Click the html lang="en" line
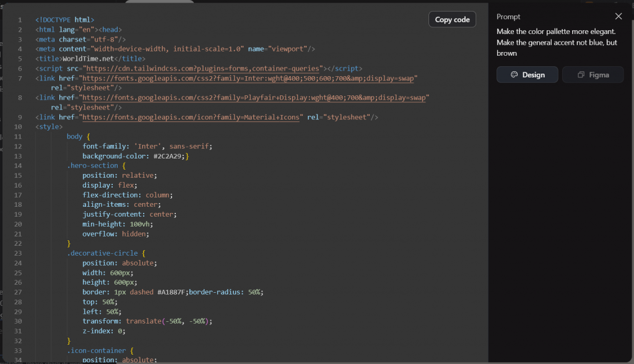This screenshot has width=634, height=364. (x=79, y=30)
